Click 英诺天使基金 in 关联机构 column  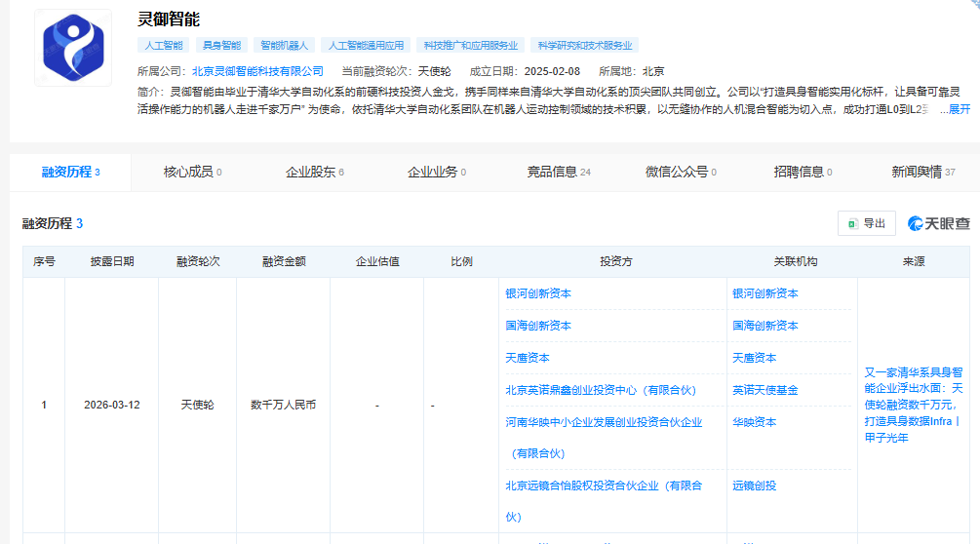point(764,390)
